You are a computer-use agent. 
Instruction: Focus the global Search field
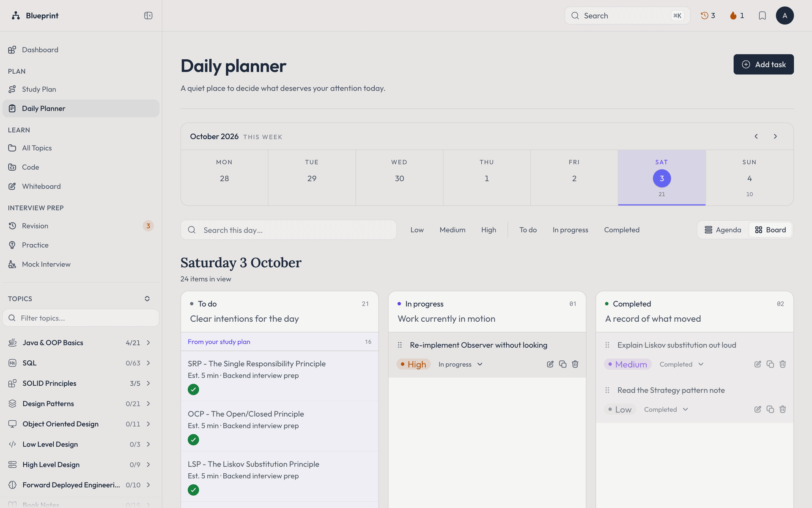point(627,16)
